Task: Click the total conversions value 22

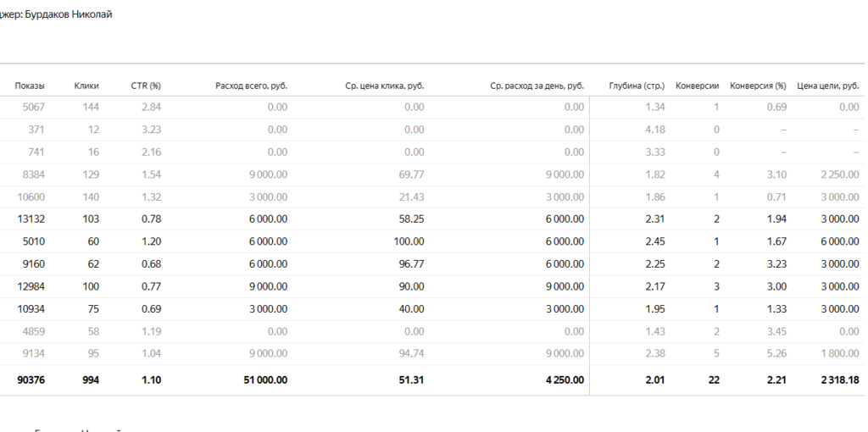Action: (x=714, y=380)
